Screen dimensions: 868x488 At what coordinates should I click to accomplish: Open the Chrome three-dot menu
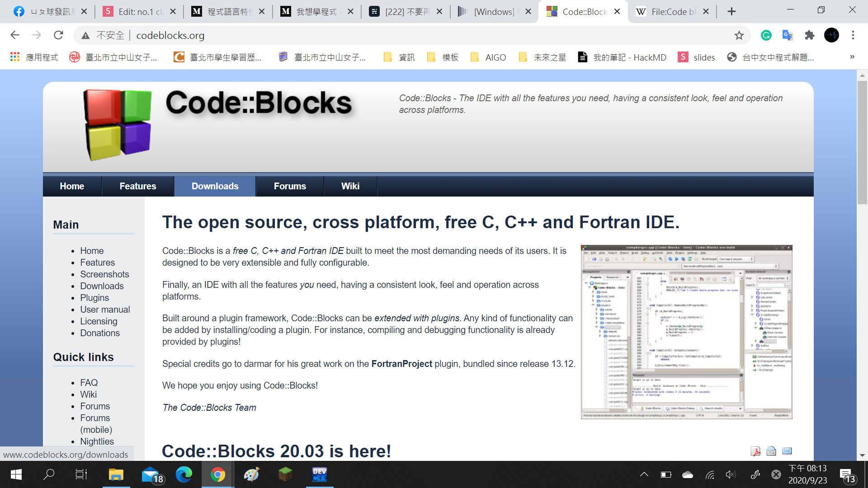(x=853, y=35)
